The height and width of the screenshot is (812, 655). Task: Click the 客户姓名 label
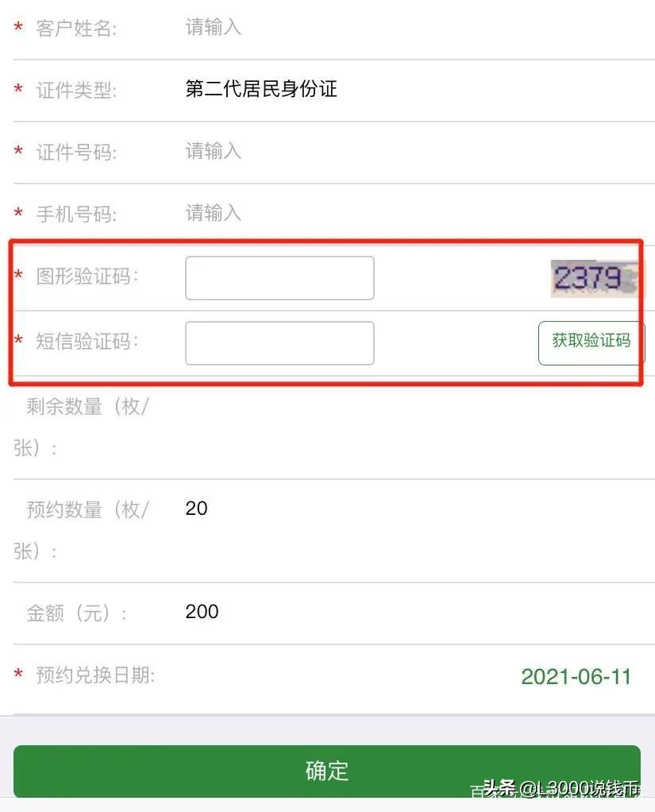pyautogui.click(x=76, y=29)
